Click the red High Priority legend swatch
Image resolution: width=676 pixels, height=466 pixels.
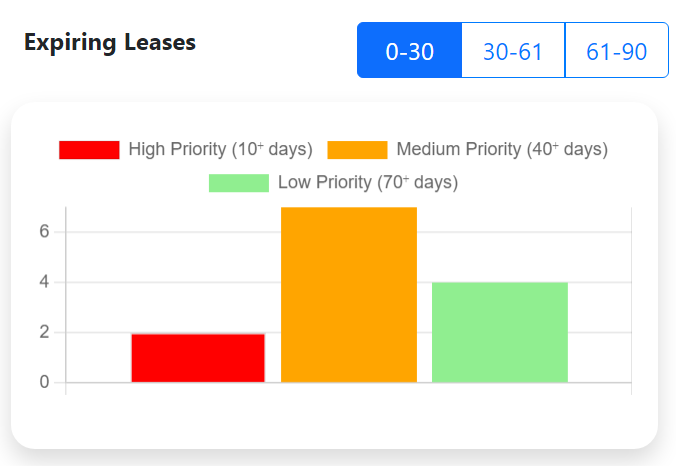pos(89,150)
